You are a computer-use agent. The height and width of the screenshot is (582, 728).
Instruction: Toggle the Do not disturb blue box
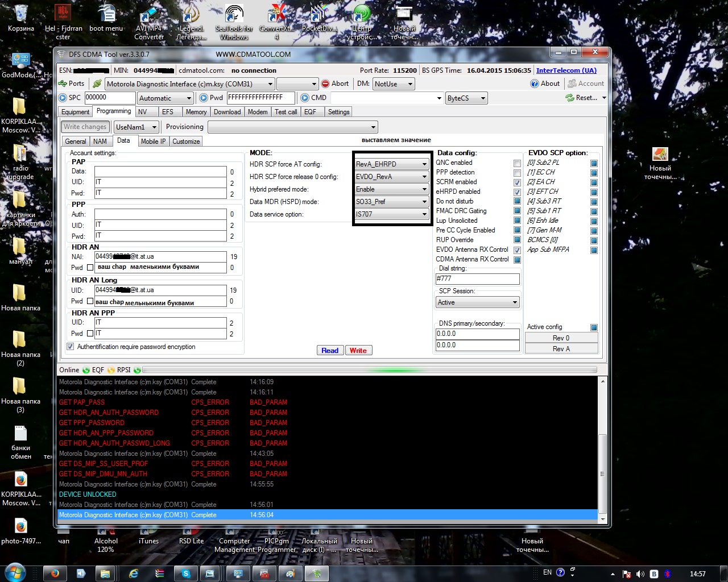[x=517, y=202]
